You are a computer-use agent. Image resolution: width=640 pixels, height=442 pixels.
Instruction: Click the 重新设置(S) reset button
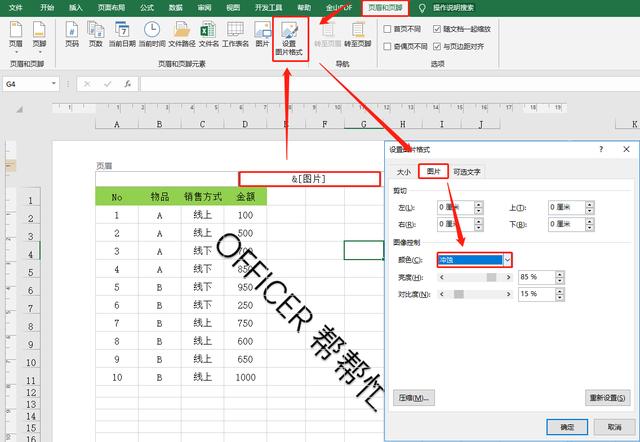point(607,398)
